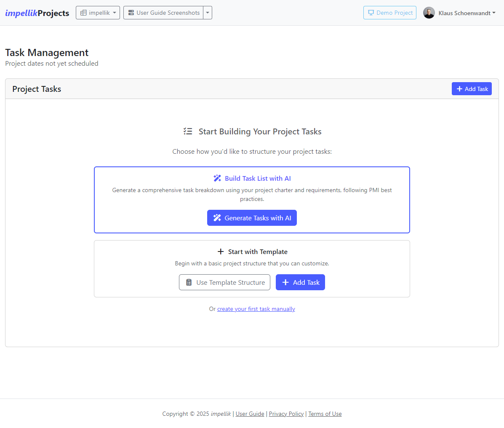Open the Terms of Use footer link
Viewport: 504px width, 428px height.
[x=325, y=414]
